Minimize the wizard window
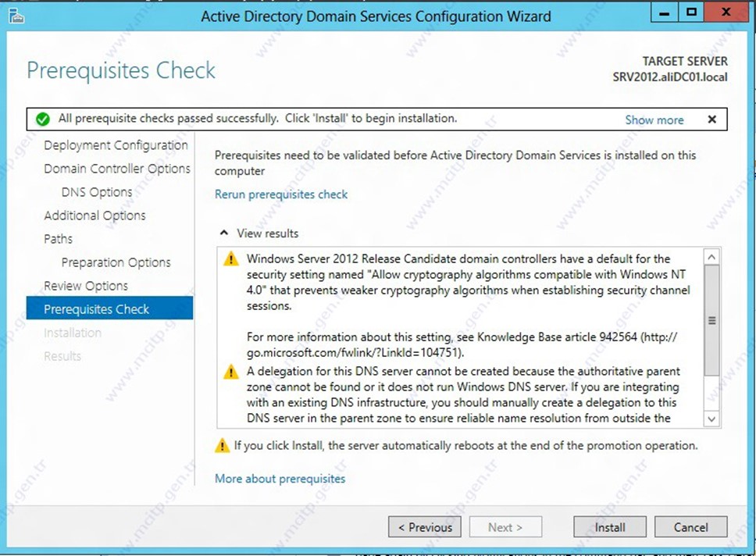Viewport: 756px width, 556px height. click(x=665, y=12)
